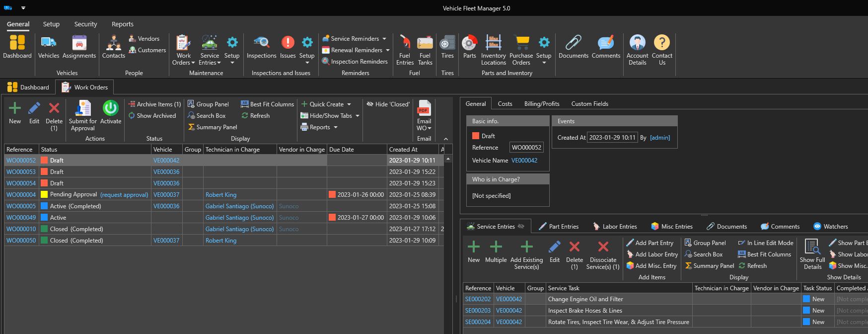Expand the Service Reminders dropdown
Viewport: 868px width, 334px height.
[384, 39]
